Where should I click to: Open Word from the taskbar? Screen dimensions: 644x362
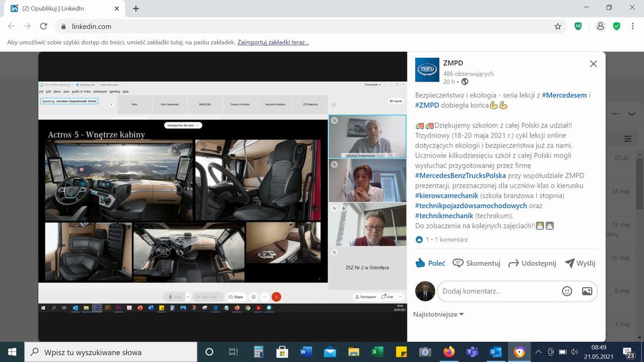pyautogui.click(x=306, y=352)
